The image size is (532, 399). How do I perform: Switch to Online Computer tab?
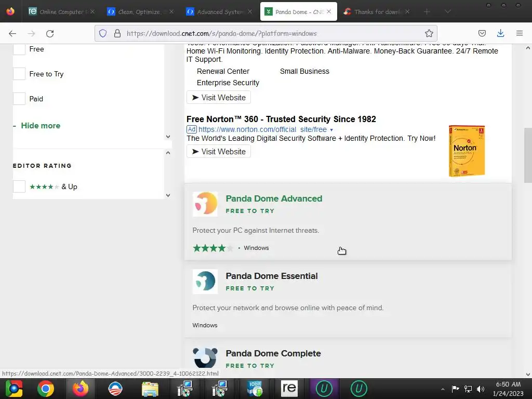click(61, 12)
